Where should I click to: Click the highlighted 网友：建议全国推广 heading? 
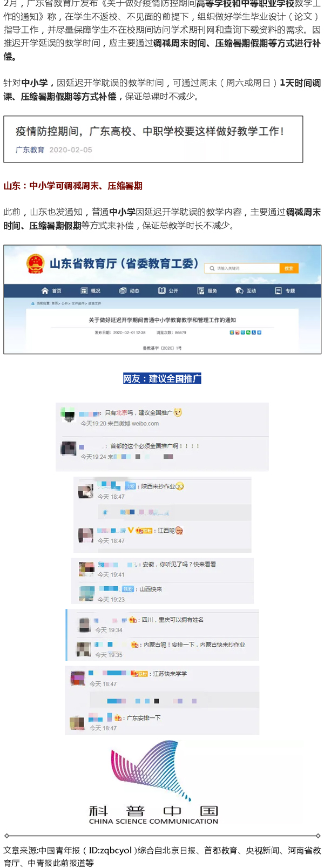pyautogui.click(x=162, y=378)
